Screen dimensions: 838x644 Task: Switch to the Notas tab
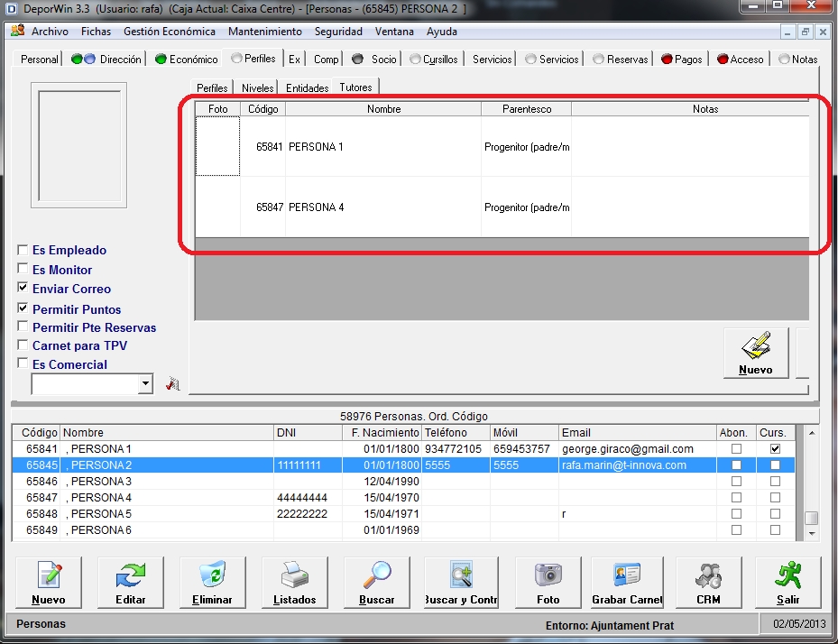[x=798, y=59]
